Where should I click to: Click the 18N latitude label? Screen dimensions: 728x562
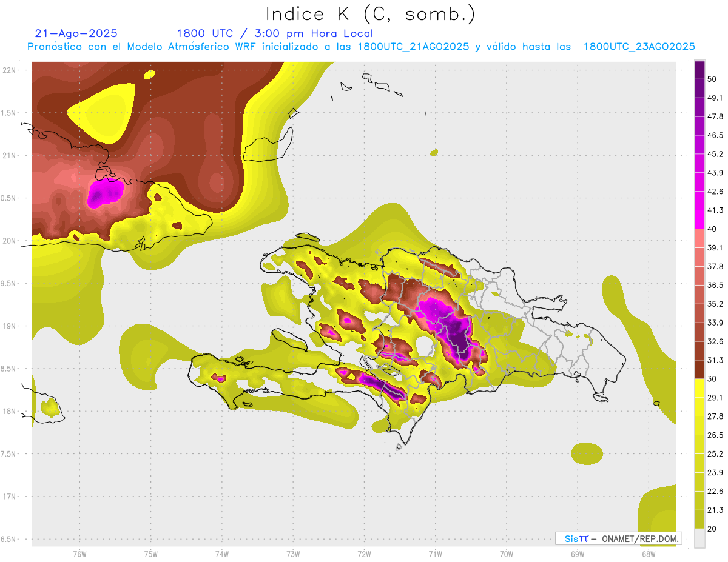9,411
